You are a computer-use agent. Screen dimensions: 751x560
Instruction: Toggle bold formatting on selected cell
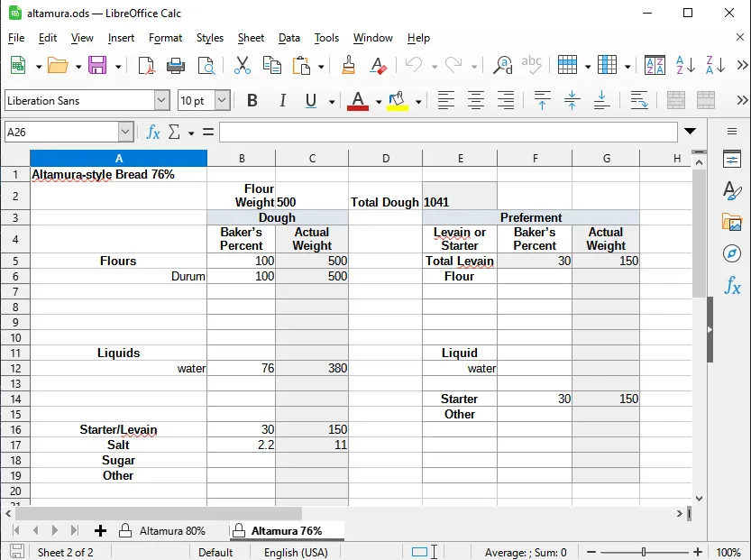click(252, 100)
